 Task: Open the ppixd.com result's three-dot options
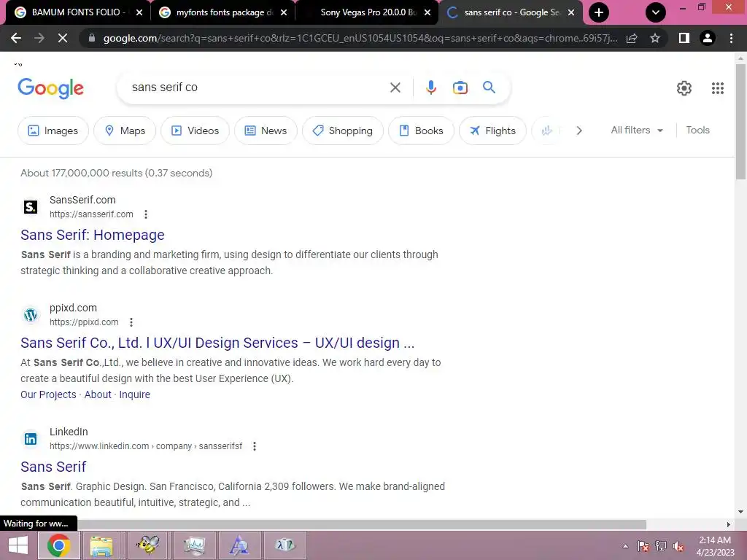(131, 322)
